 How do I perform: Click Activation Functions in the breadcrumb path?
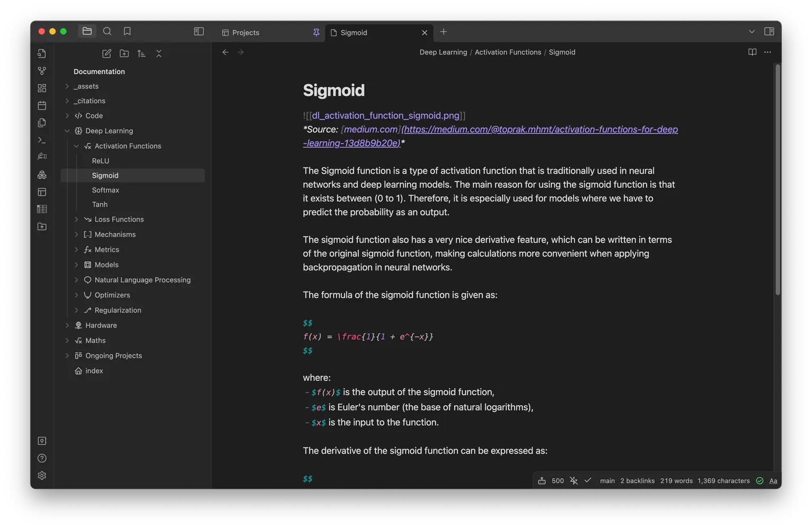pos(508,52)
